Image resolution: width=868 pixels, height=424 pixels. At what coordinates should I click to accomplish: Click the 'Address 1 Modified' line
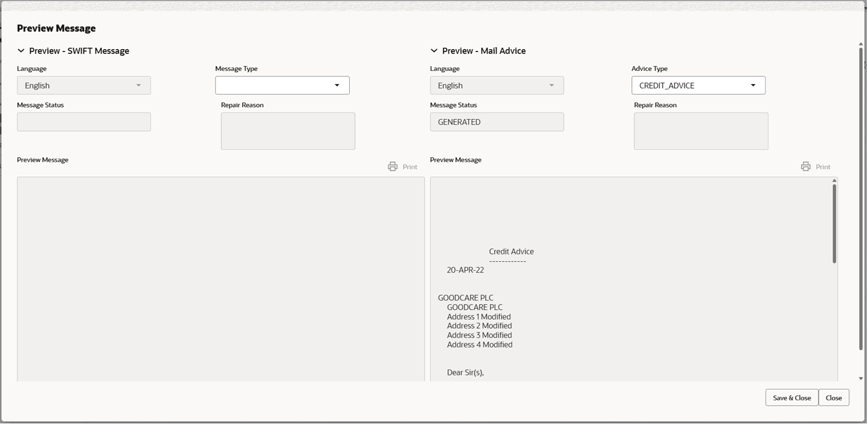[479, 316]
